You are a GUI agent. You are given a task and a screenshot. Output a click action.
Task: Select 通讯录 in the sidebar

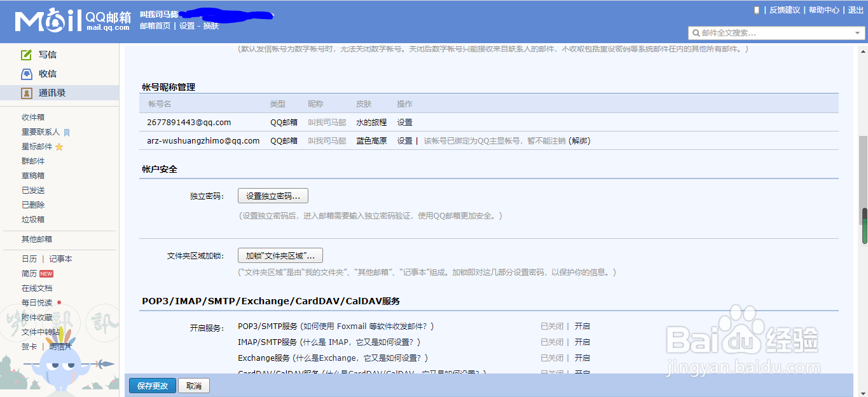click(x=52, y=93)
